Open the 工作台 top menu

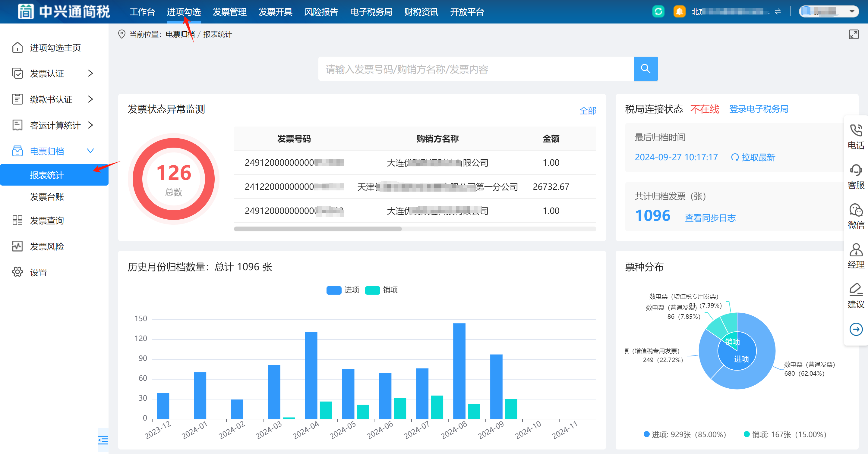142,12
